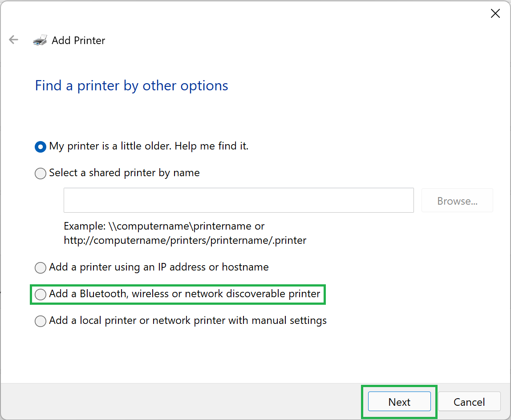
Task: Pick "Add a local printer with manual settings"
Action: coord(41,321)
